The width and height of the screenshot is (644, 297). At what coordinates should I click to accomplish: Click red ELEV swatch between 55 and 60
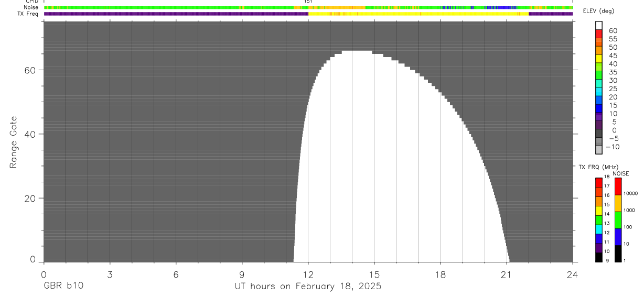point(599,34)
